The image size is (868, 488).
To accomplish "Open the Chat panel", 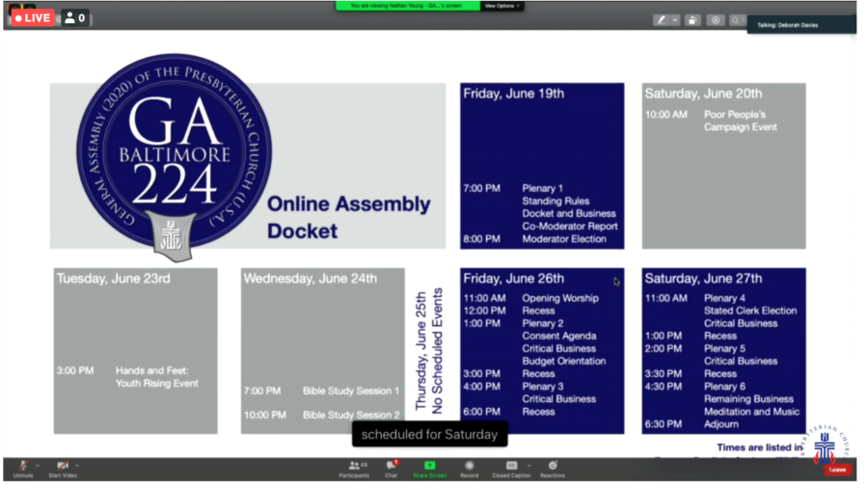I will pyautogui.click(x=391, y=466).
